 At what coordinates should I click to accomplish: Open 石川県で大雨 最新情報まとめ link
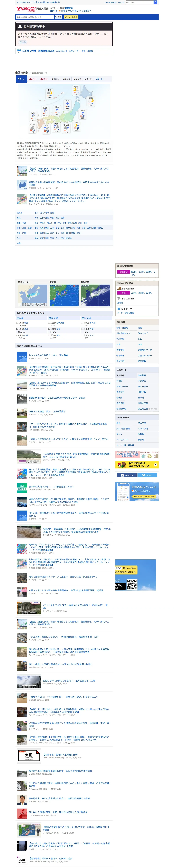tap(38, 51)
